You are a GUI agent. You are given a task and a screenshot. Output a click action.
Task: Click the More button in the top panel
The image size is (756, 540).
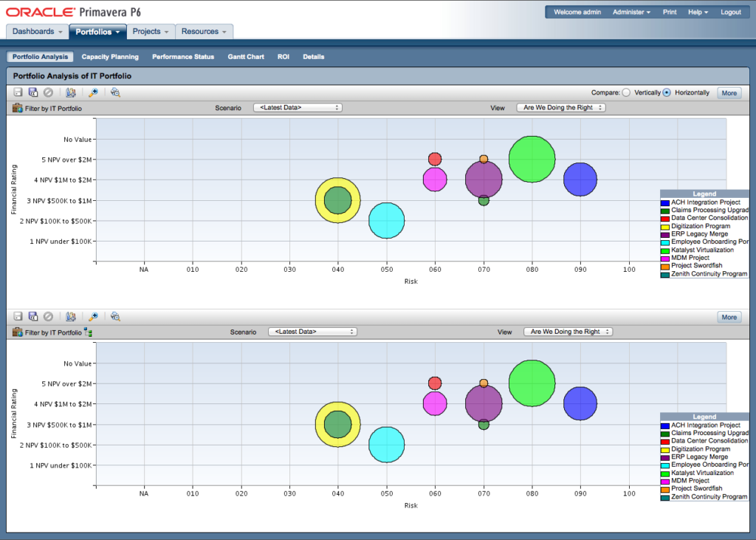729,92
